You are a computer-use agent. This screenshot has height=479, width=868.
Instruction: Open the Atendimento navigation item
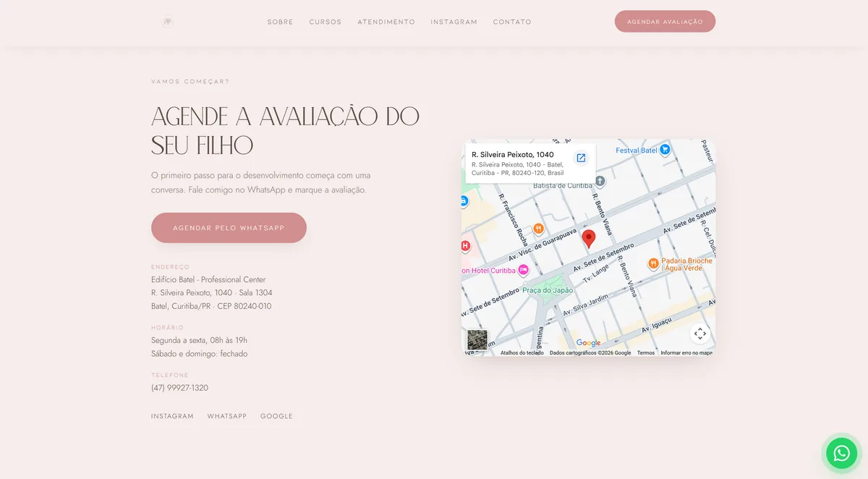(386, 22)
